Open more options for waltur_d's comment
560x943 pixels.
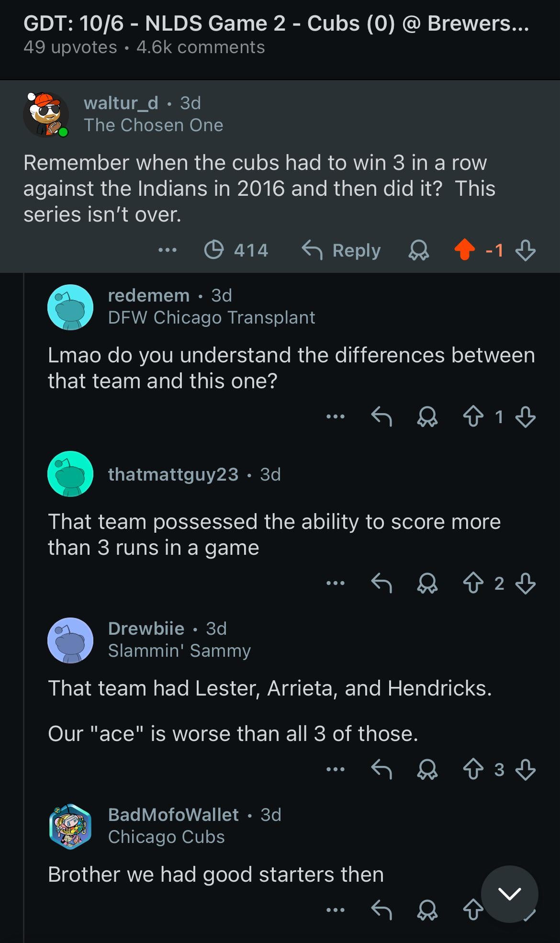point(168,250)
